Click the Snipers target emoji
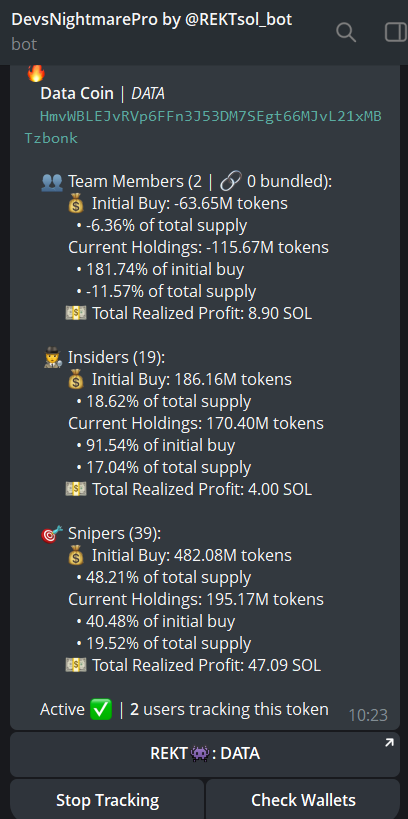408x819 pixels. 52,534
